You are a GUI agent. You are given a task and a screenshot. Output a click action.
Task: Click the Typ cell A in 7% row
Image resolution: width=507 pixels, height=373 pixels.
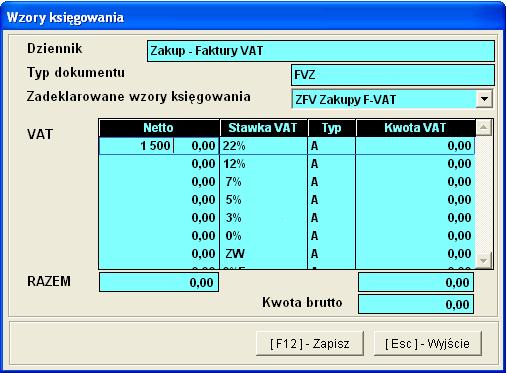click(x=332, y=182)
